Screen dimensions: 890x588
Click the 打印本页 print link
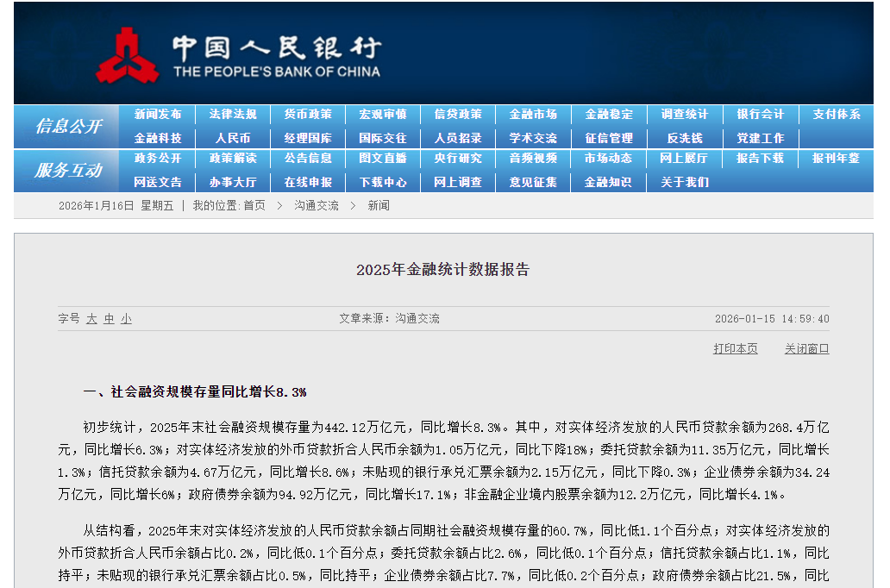tap(735, 349)
